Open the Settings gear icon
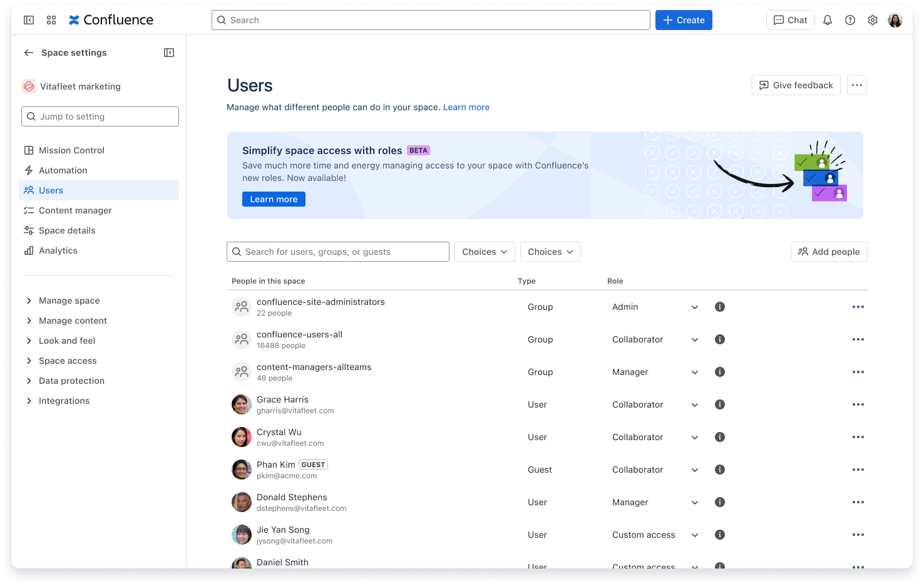 (x=872, y=20)
